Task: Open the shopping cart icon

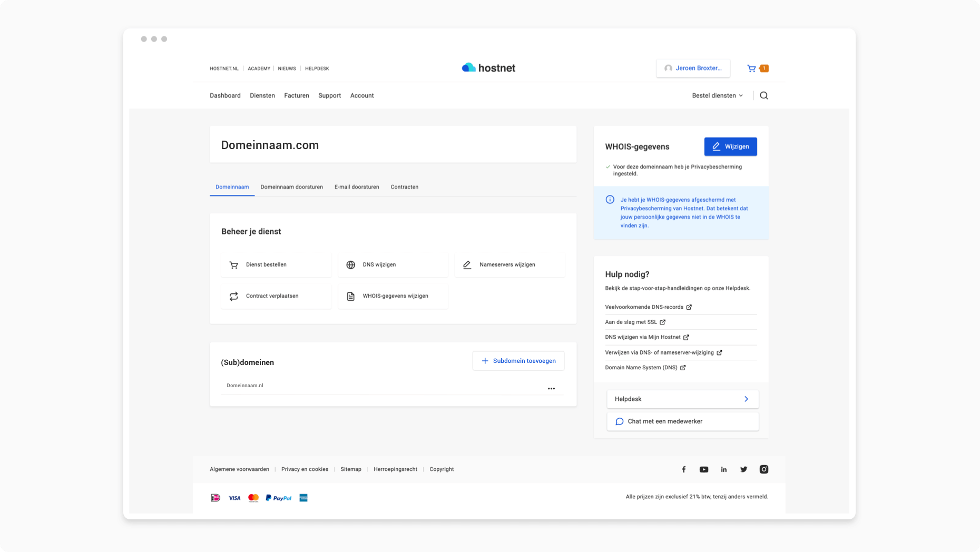Action: point(751,68)
